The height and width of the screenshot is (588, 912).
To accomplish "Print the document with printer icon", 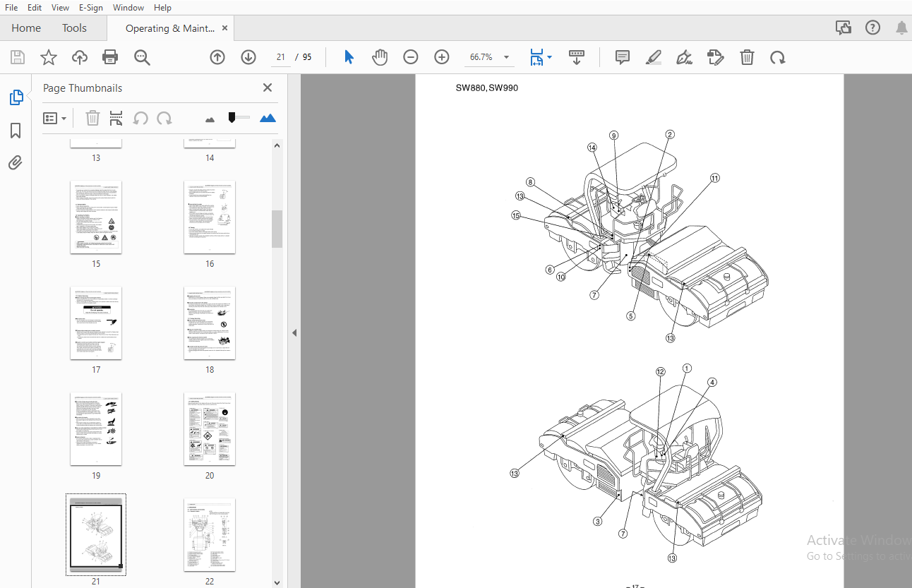I will (x=110, y=57).
